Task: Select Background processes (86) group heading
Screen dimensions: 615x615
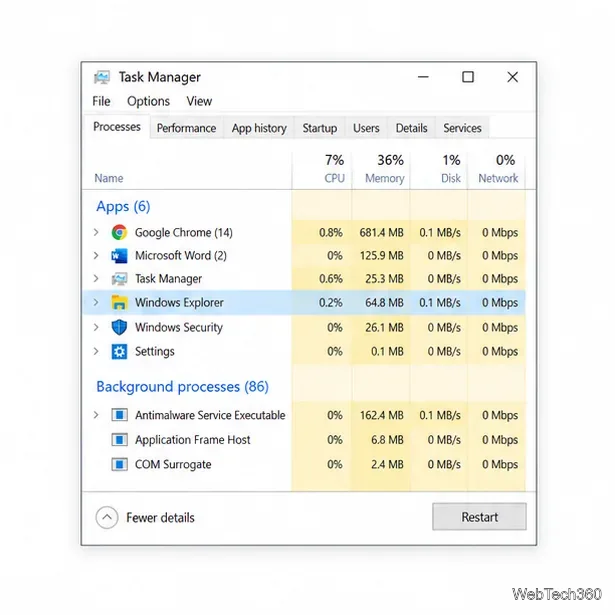Action: tap(182, 387)
